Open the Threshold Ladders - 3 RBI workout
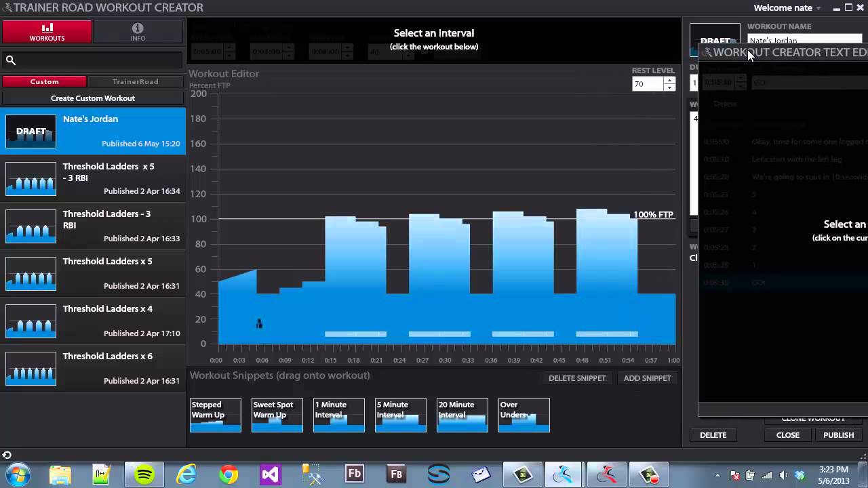Screen dimensions: 868x488 [x=93, y=226]
